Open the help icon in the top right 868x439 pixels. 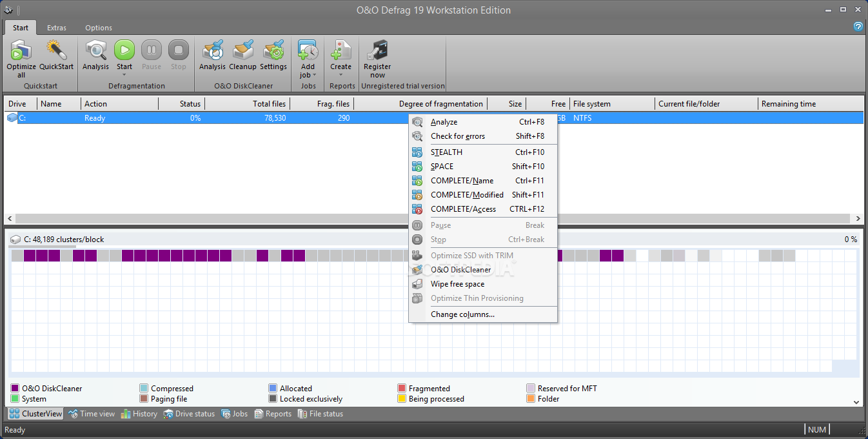click(x=858, y=26)
